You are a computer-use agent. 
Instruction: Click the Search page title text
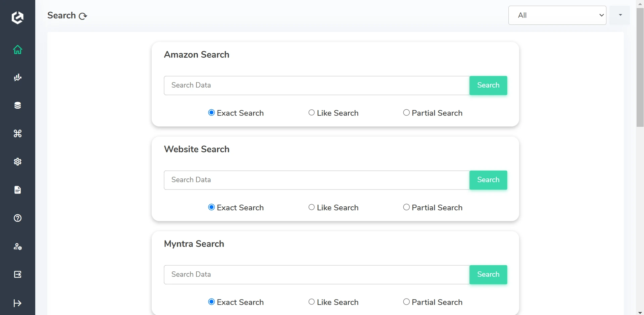coord(61,15)
